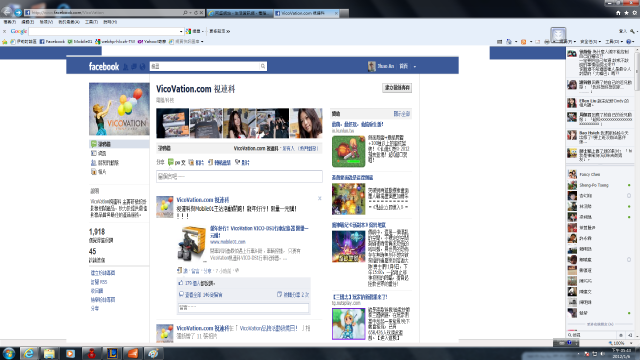640x360 pixels.
Task: Click the browser back arrow button
Action: [7, 12]
